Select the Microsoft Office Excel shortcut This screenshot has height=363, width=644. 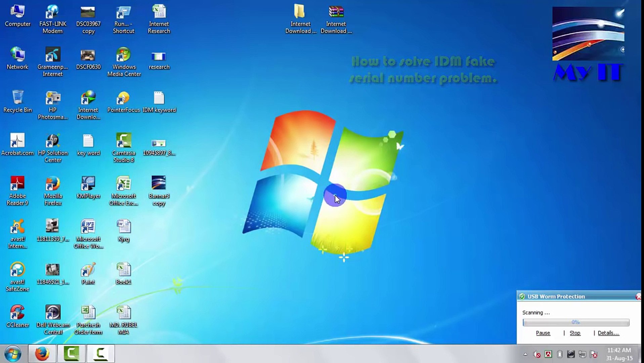point(124,191)
